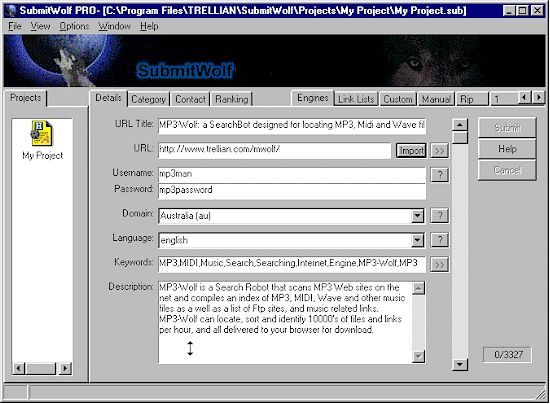
Task: Select the My Project file icon
Action: [x=41, y=133]
